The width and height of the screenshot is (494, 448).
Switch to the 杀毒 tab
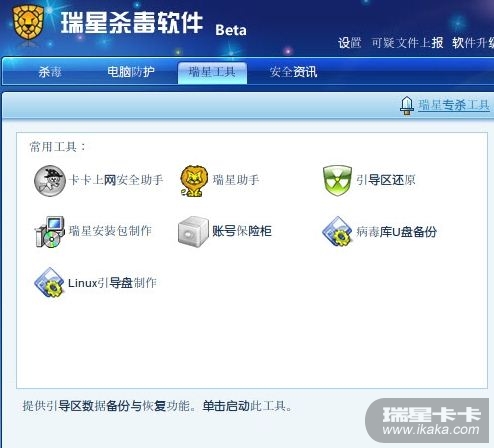[50, 72]
